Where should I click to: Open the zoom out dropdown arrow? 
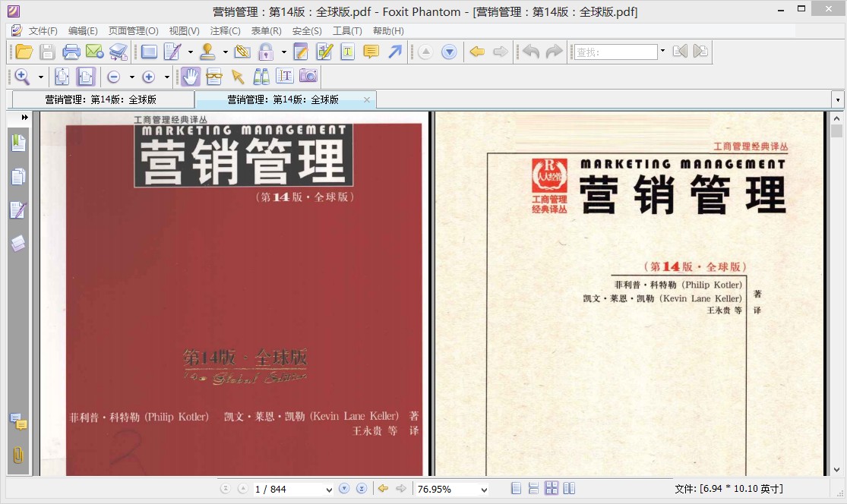coord(132,77)
